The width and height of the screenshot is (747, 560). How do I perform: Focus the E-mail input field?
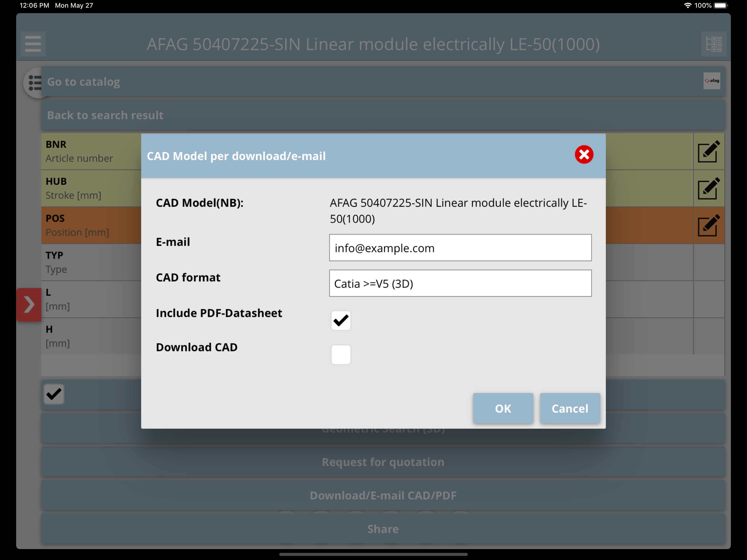click(x=460, y=248)
